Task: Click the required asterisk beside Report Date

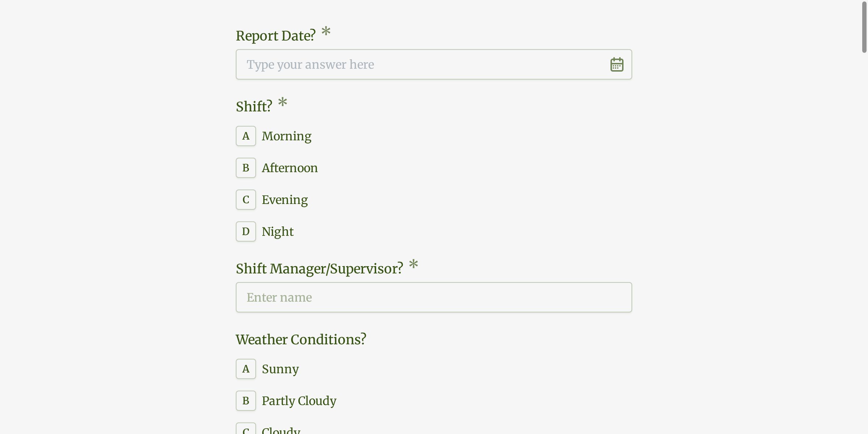Action: 325,33
